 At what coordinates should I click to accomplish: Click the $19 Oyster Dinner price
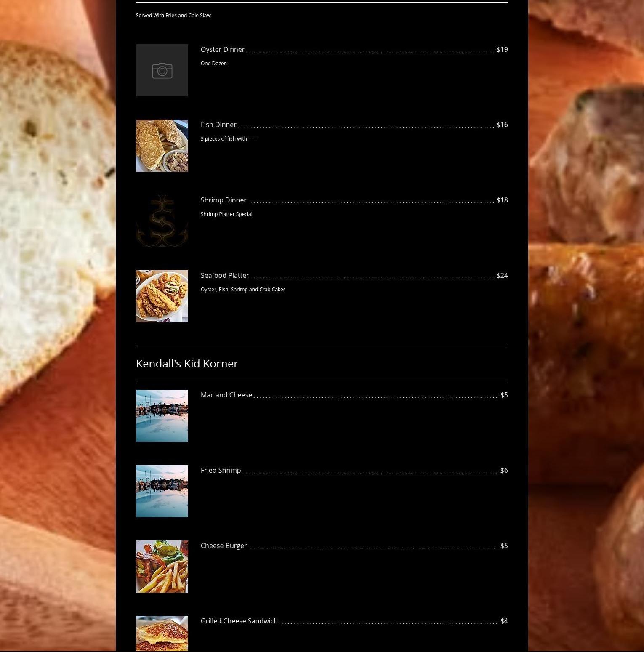(502, 49)
